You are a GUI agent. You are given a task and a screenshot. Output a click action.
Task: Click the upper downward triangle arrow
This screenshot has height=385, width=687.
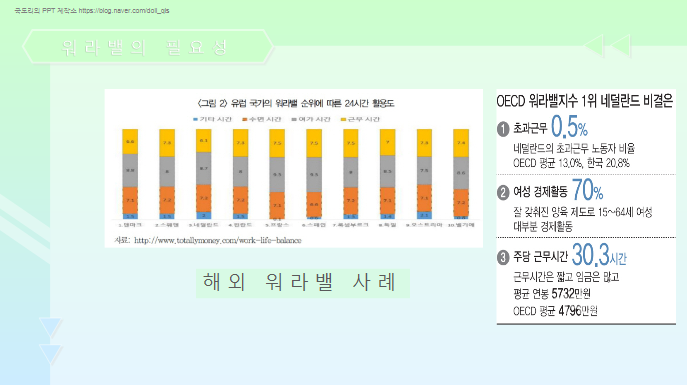coord(50,327)
